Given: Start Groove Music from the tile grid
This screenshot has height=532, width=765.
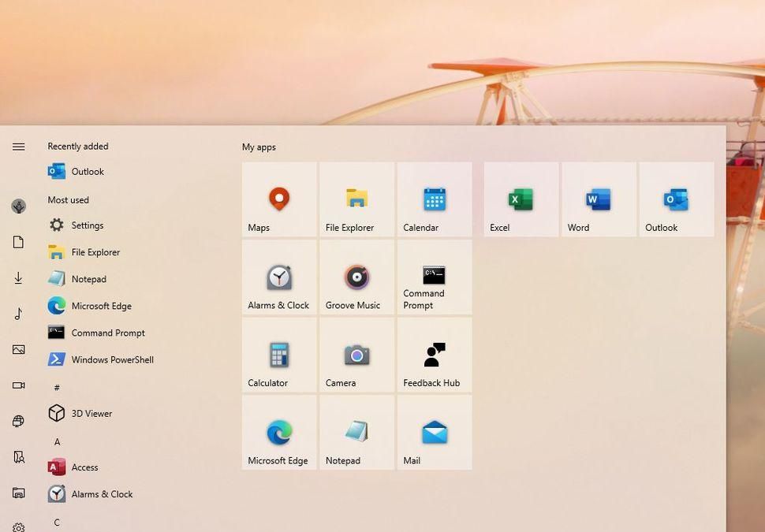Looking at the screenshot, I should (x=356, y=277).
